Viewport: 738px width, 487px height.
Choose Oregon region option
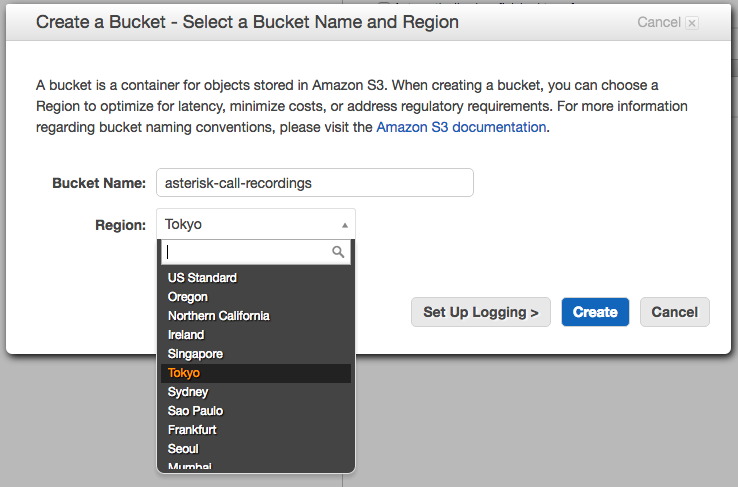point(188,297)
